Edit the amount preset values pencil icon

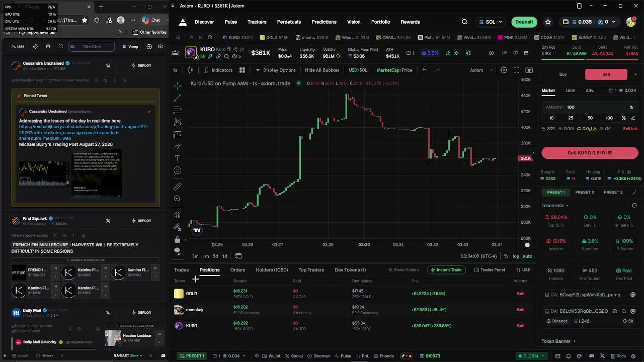click(x=633, y=118)
